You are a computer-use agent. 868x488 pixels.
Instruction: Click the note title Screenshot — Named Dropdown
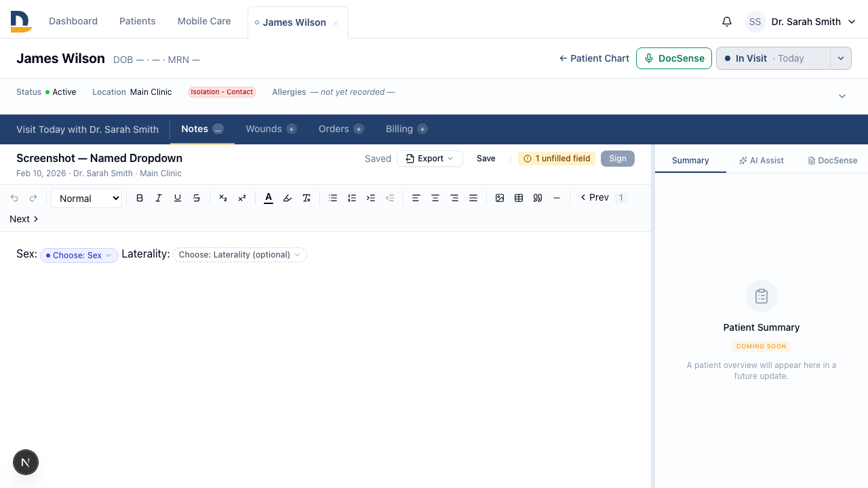(x=99, y=158)
